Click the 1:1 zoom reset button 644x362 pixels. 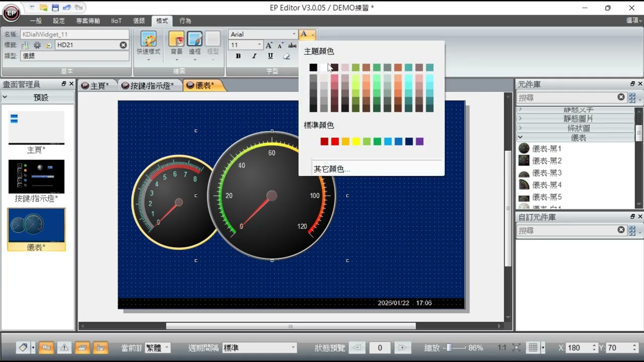pyautogui.click(x=502, y=347)
